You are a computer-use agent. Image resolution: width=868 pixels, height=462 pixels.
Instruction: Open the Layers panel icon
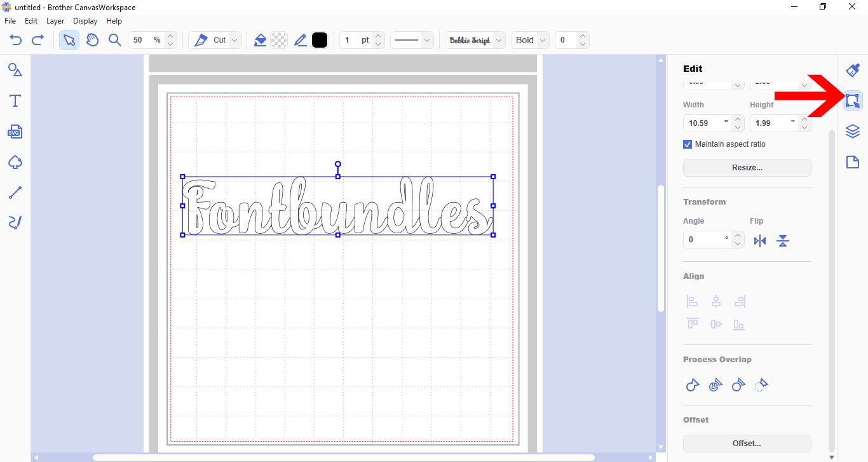[853, 132]
